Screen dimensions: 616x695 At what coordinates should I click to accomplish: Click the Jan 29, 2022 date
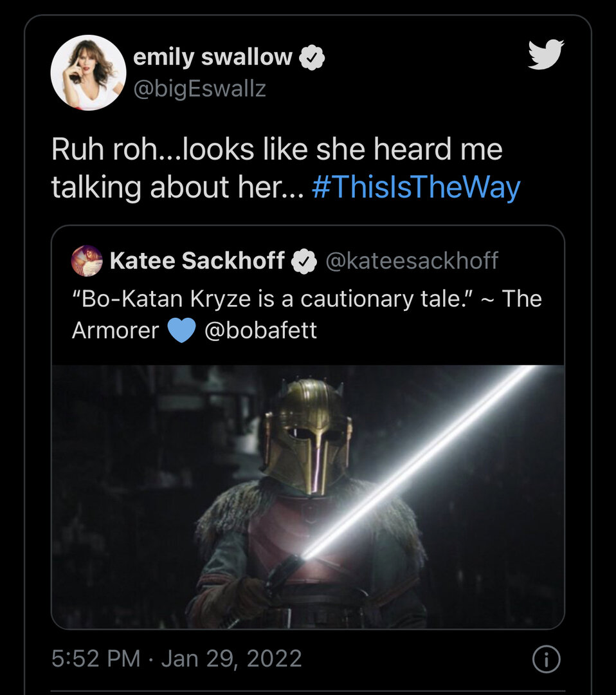coord(231,658)
